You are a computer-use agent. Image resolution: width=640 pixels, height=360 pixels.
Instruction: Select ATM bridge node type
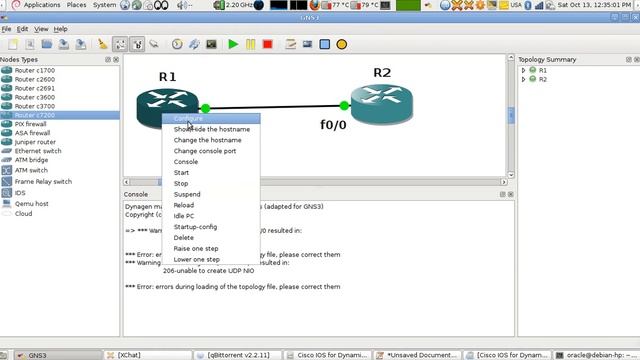tap(60, 160)
